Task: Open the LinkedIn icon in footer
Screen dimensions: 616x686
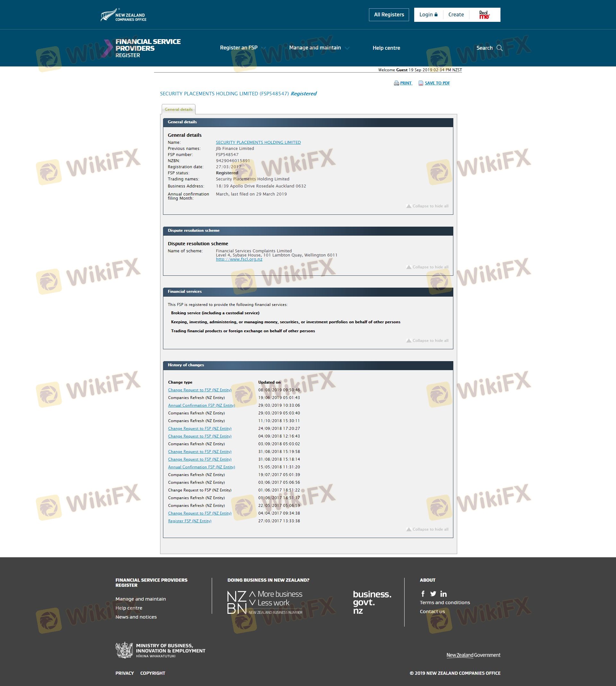Action: point(443,594)
